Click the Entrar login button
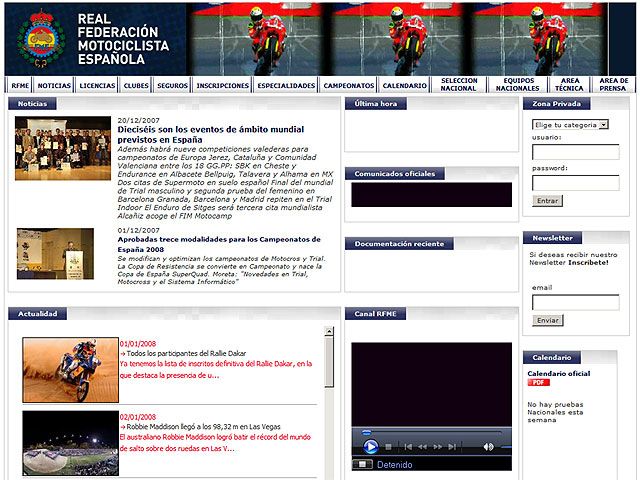The height and width of the screenshot is (480, 640). [547, 200]
